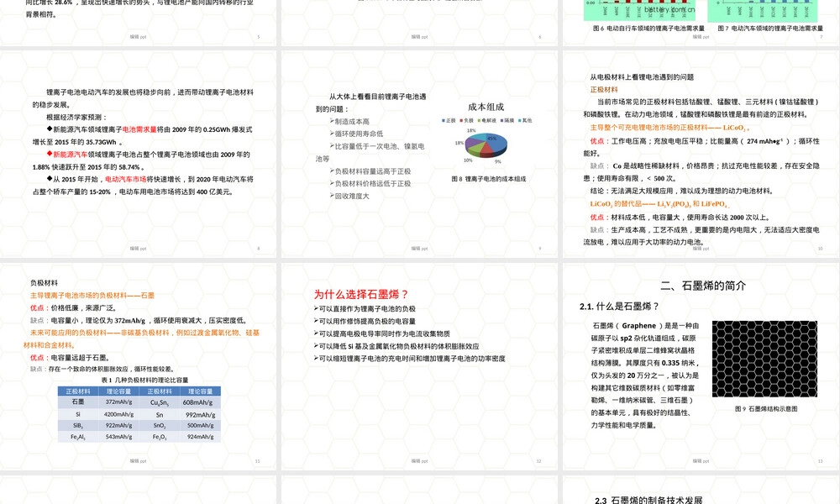Click the heading 从电极材料上看锂电池遇到的问题
The image size is (840, 504).
coord(642,77)
